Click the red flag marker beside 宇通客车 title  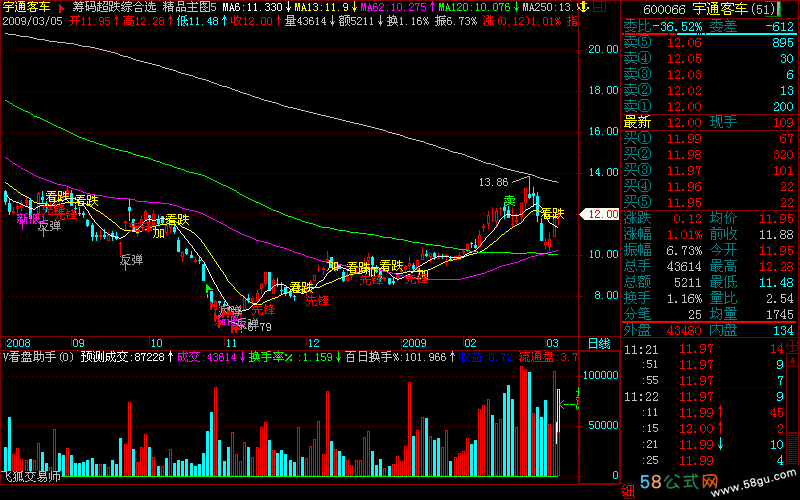pos(62,8)
